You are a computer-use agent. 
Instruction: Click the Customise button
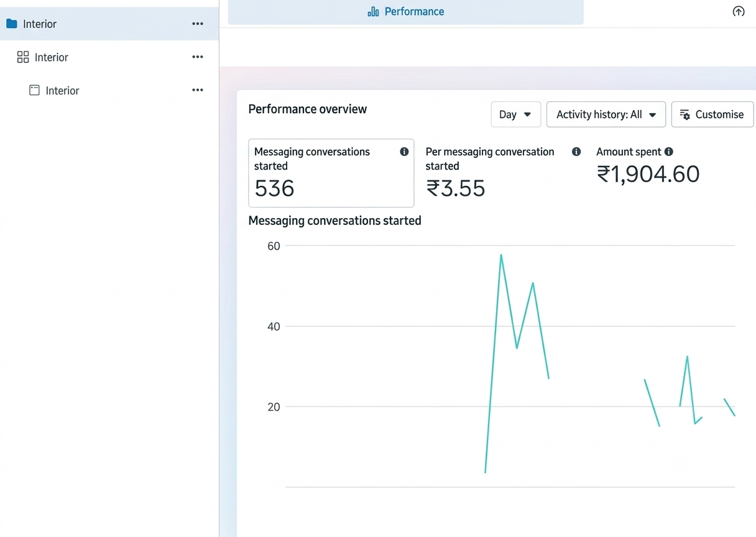pos(712,114)
